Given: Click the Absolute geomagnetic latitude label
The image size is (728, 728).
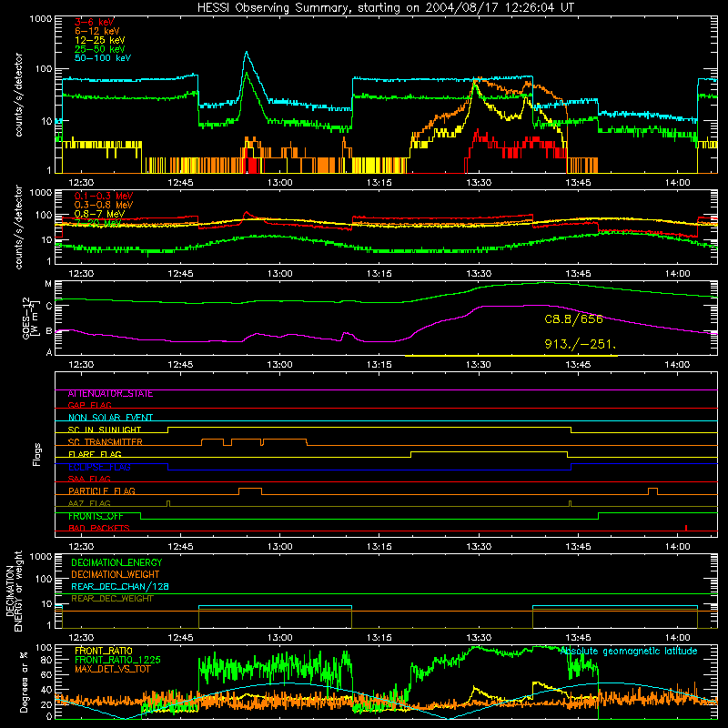Looking at the screenshot, I should 629,652.
